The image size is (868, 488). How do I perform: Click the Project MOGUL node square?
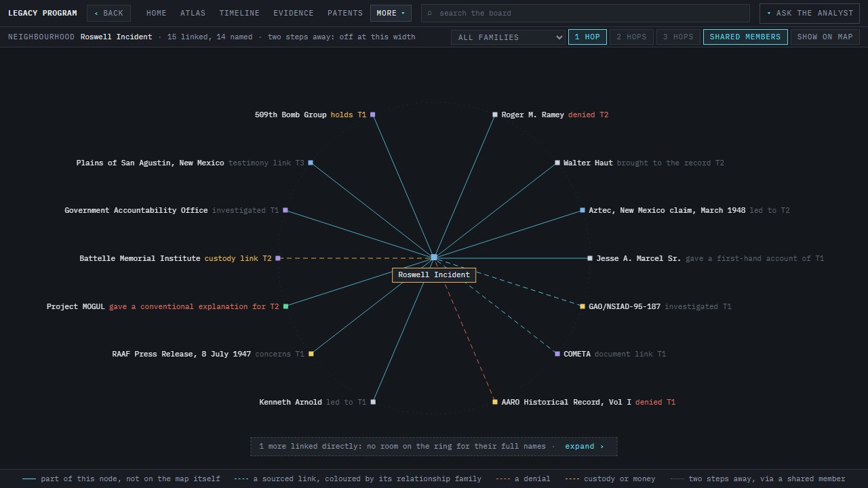tap(285, 306)
